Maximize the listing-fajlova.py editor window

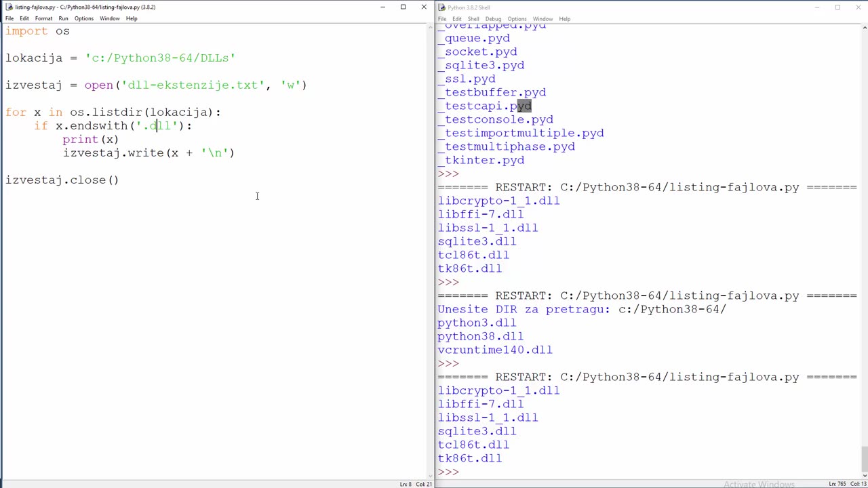(403, 7)
